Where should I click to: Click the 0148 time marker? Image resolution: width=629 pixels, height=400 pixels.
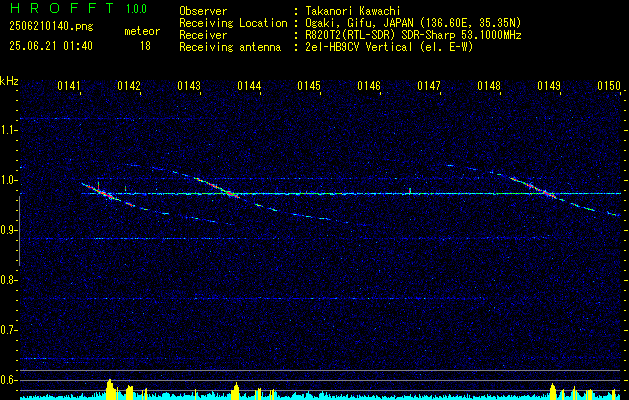pos(489,85)
